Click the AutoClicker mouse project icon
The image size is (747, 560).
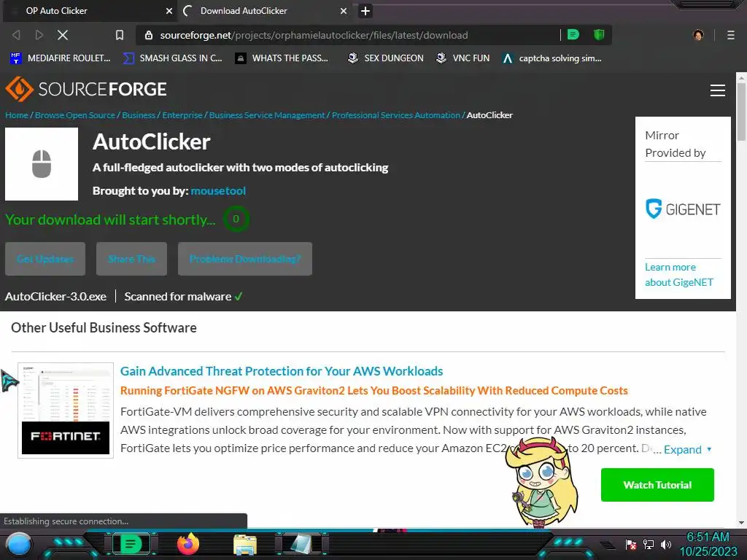coord(42,164)
